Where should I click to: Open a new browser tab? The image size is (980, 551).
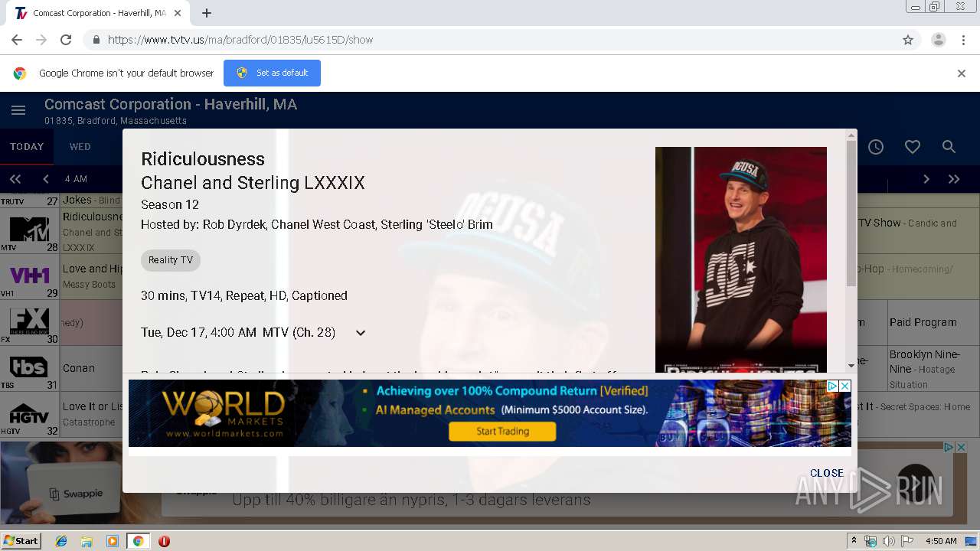tap(207, 13)
